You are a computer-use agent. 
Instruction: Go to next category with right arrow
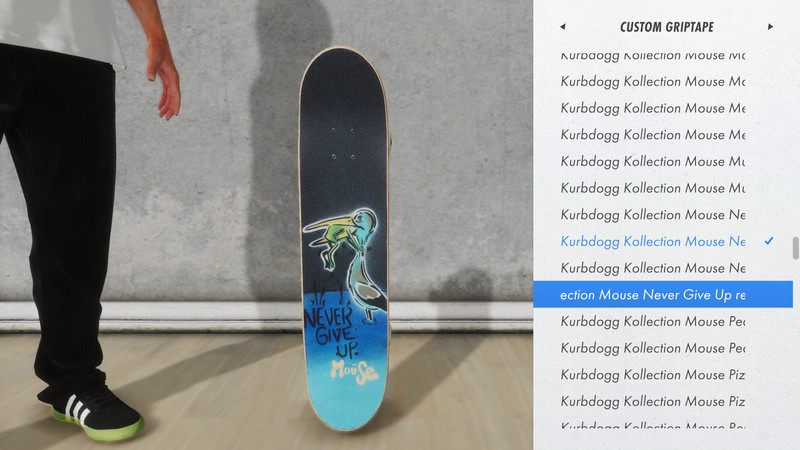pos(770,27)
